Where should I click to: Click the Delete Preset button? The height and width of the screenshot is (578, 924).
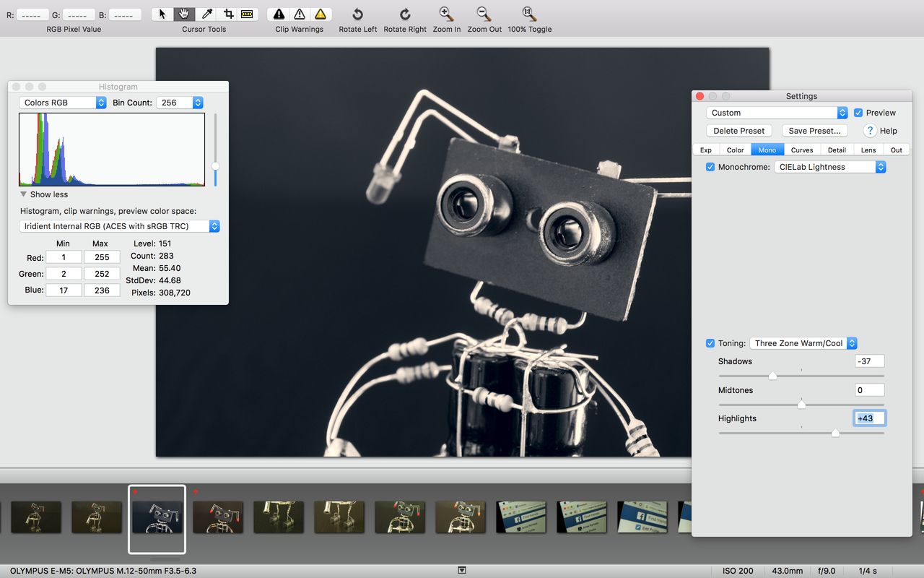coord(738,131)
